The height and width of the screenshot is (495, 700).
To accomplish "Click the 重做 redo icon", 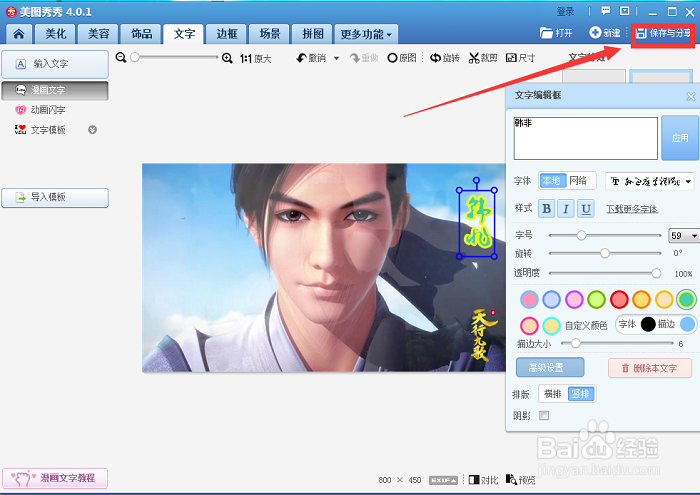I will coord(355,58).
